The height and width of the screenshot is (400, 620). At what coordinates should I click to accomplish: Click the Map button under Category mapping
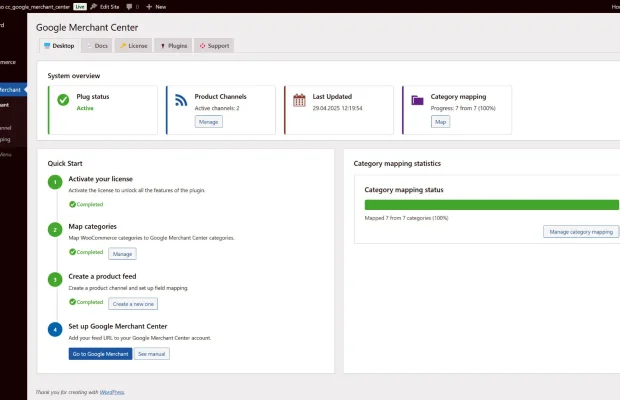(440, 122)
